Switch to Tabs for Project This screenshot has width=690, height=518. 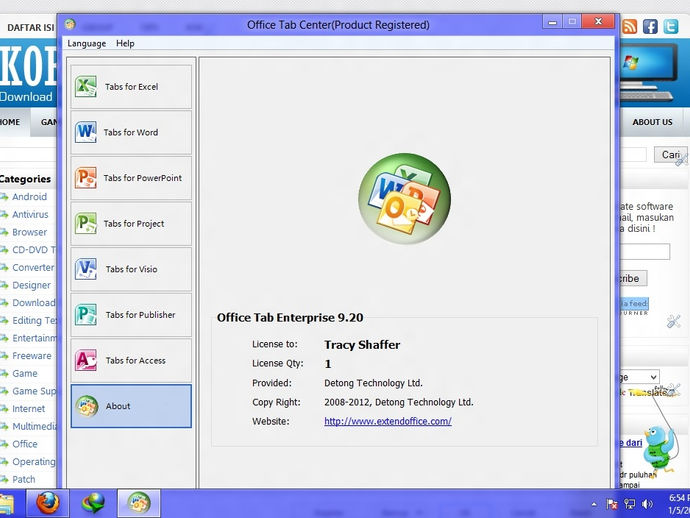click(x=131, y=224)
